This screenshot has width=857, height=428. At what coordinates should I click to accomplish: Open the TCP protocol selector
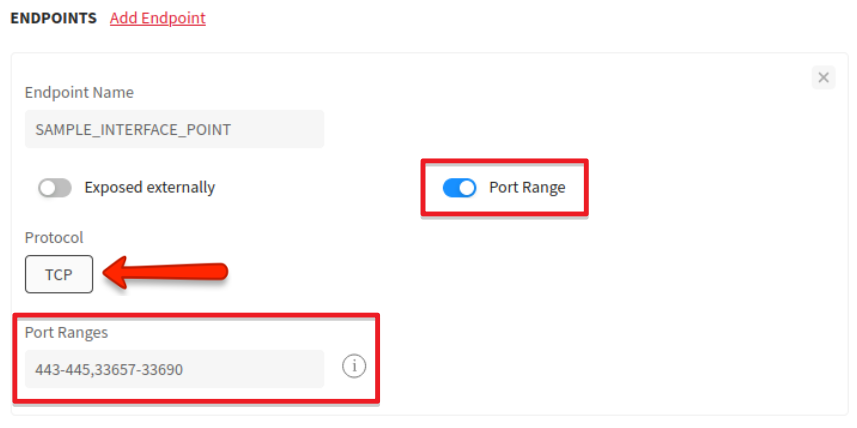click(x=59, y=274)
